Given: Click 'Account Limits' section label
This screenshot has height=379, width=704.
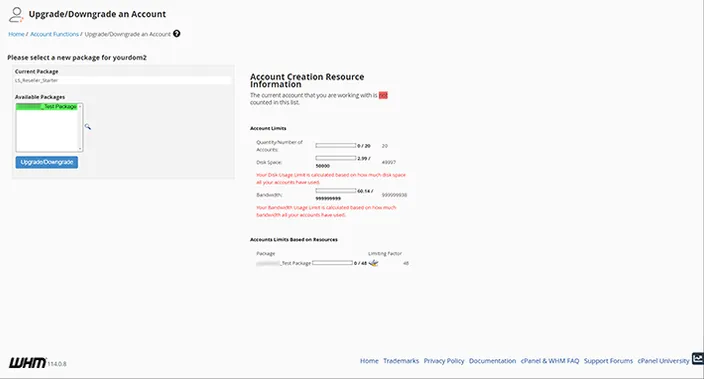Looking at the screenshot, I should (x=268, y=128).
